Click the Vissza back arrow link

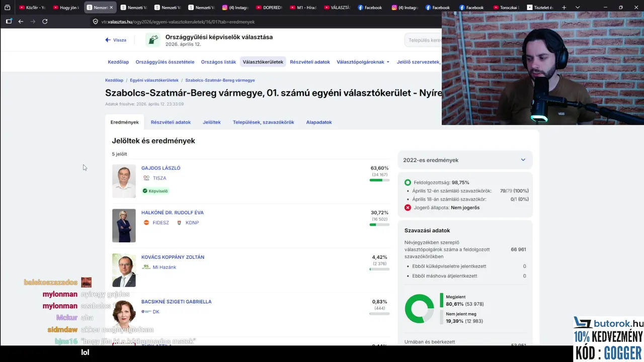click(x=116, y=40)
